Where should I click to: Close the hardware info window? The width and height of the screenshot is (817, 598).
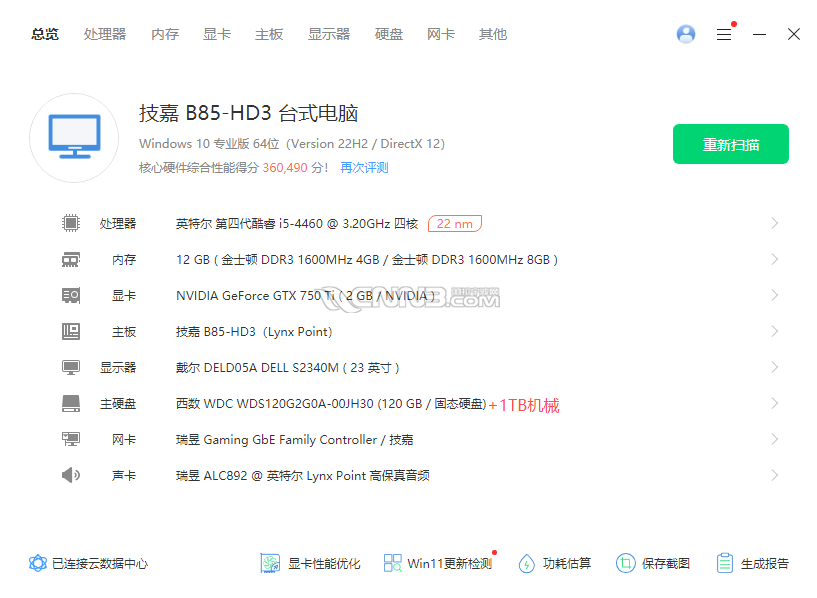click(x=794, y=34)
